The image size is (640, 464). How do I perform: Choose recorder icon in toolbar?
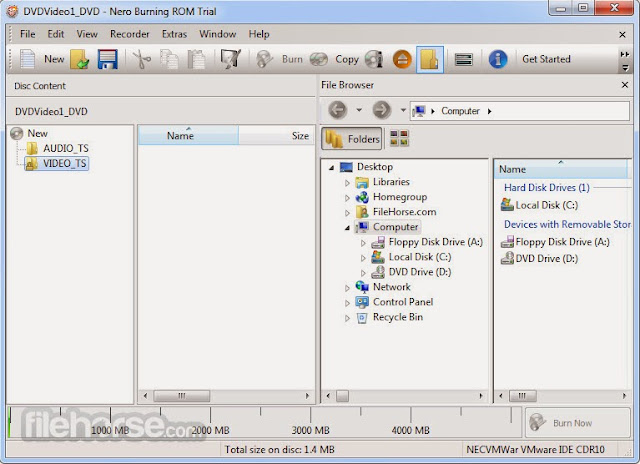464,59
